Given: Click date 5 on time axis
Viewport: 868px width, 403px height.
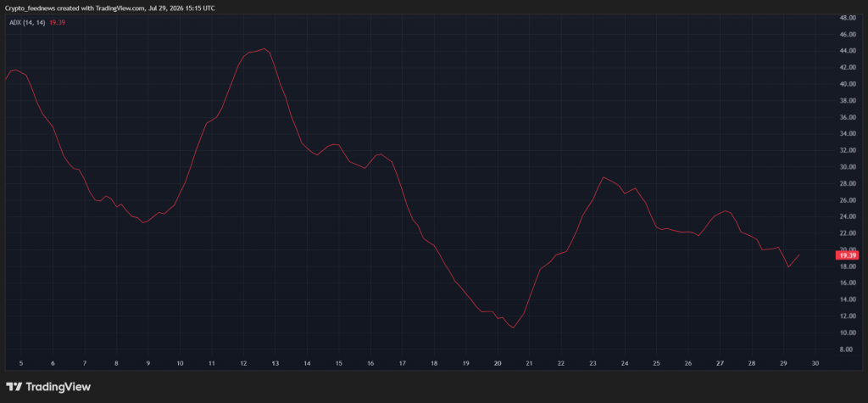Looking at the screenshot, I should pos(21,364).
